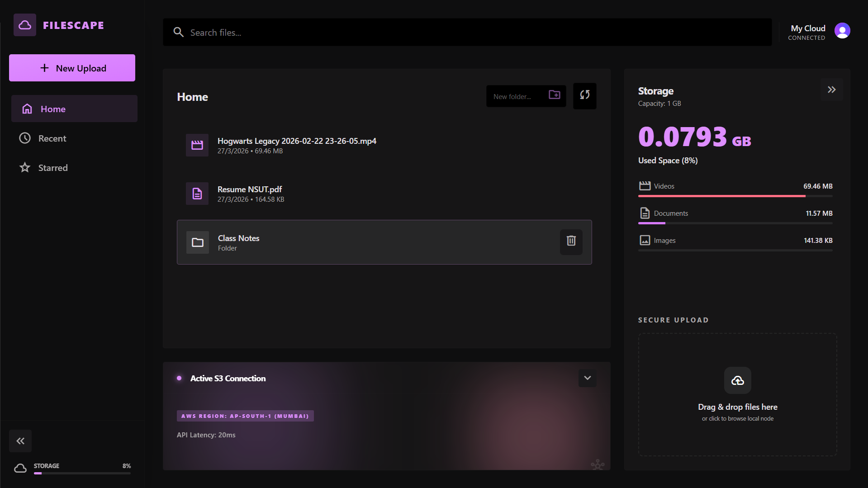
Task: Open the Resume NSUT.pdf file
Action: (x=384, y=194)
